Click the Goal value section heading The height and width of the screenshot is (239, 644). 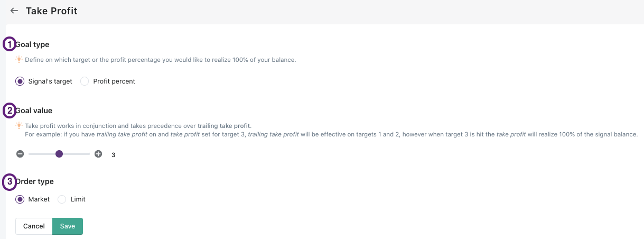click(34, 111)
